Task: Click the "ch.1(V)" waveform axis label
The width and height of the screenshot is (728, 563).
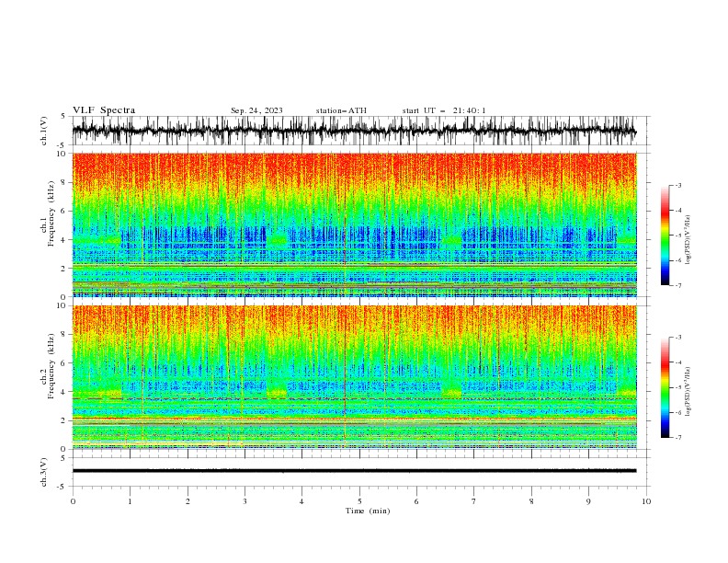Action: tap(44, 131)
